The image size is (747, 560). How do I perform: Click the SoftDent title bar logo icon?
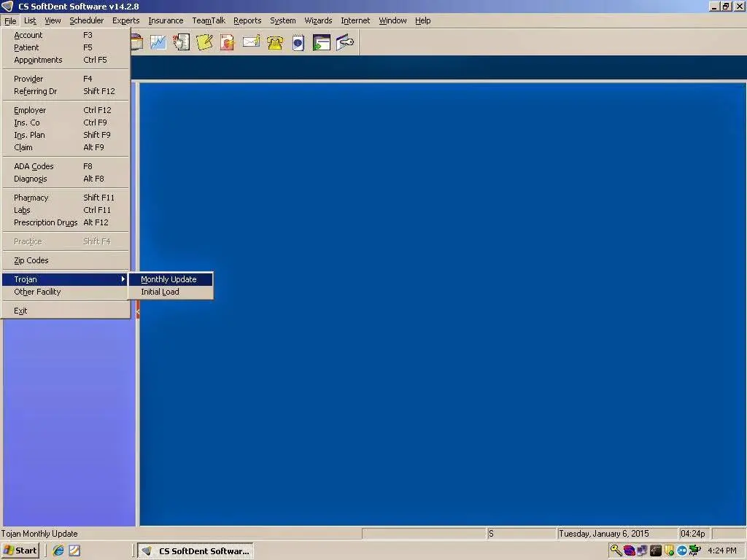tap(7, 6)
